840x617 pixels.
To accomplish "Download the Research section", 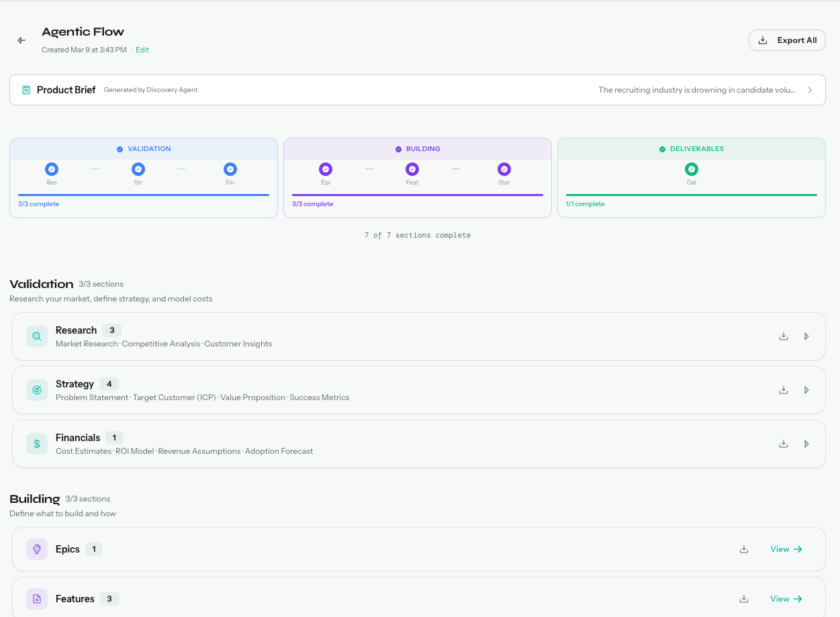I will [x=784, y=336].
